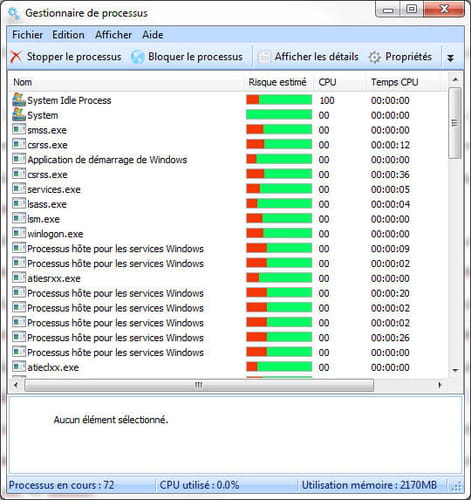Sort by the Risque estimé column header
This screenshot has width=471, height=500.
click(x=277, y=82)
